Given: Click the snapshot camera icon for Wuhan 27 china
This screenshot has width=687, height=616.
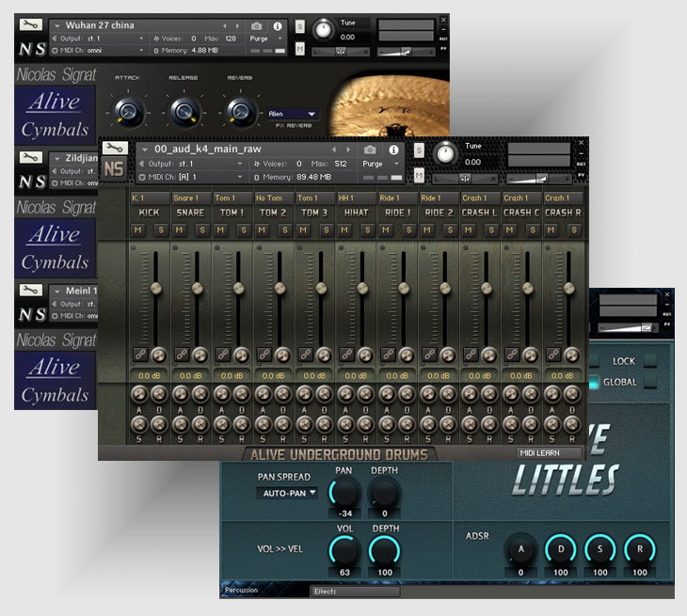Looking at the screenshot, I should coord(257,25).
